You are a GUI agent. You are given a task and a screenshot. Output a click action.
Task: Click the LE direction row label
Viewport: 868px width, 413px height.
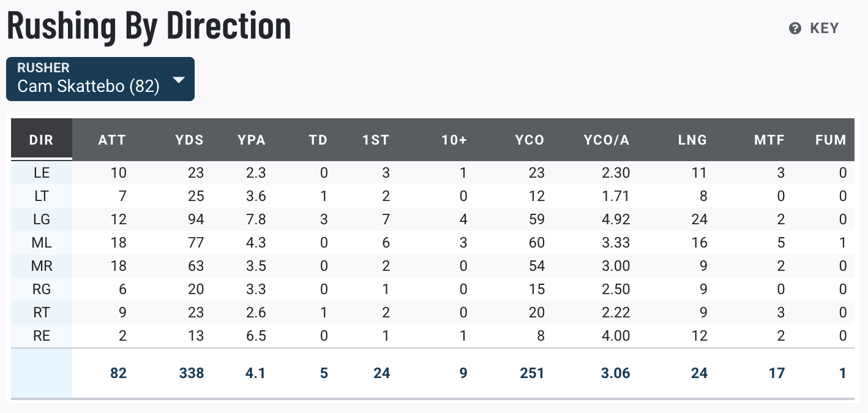coord(42,173)
